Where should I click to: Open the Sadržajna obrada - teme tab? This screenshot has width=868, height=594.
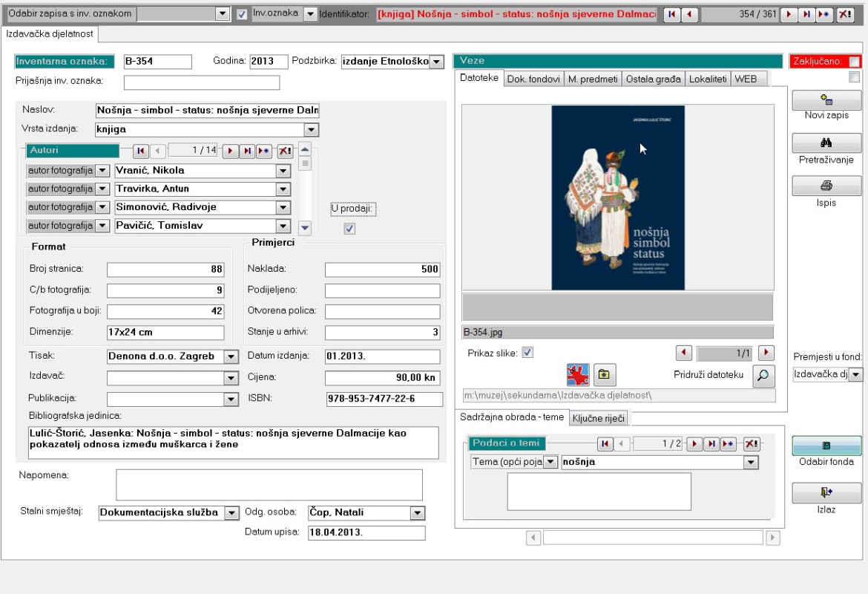point(511,417)
